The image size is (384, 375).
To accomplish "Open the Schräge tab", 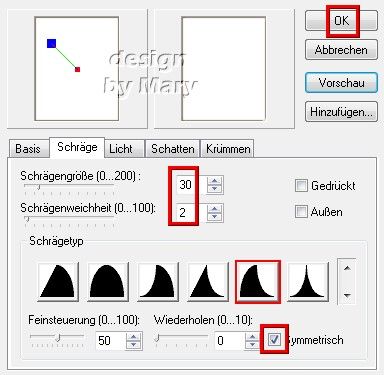I will point(77,147).
